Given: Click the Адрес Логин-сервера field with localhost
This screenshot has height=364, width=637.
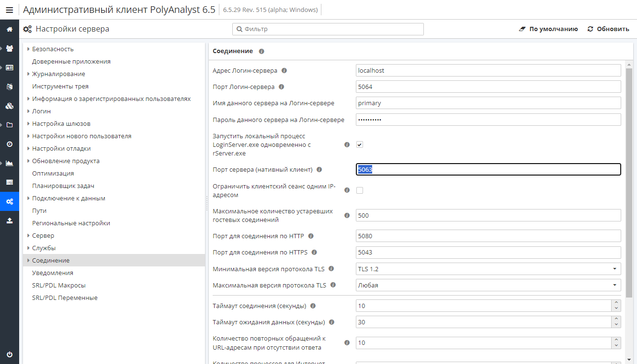Looking at the screenshot, I should click(489, 70).
